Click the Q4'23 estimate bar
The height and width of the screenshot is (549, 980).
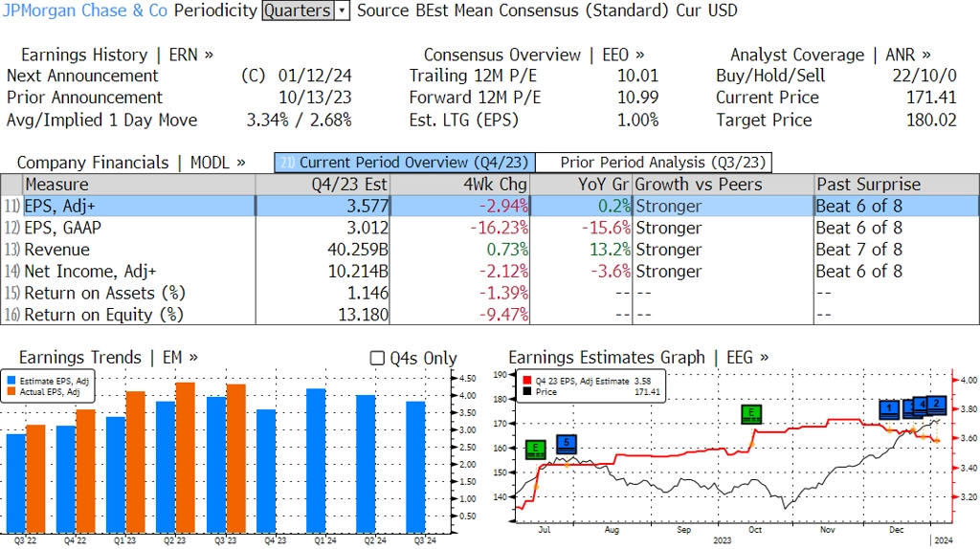click(266, 472)
